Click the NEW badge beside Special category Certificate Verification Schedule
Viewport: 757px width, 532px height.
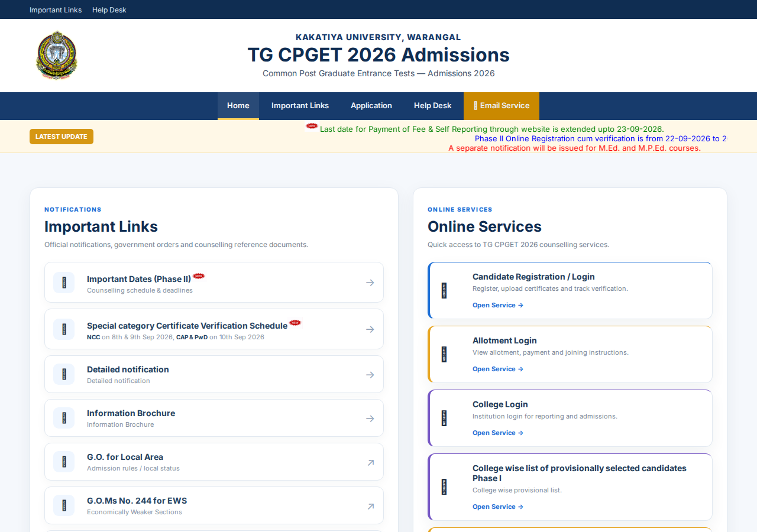[295, 323]
